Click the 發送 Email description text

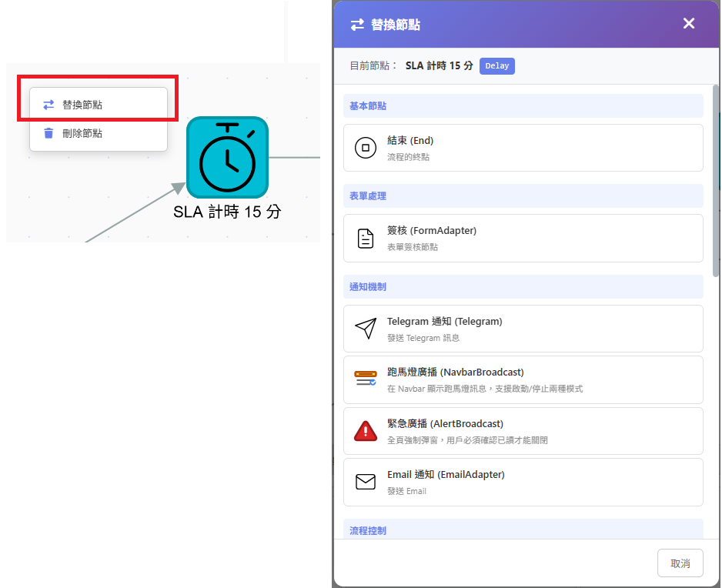point(406,491)
